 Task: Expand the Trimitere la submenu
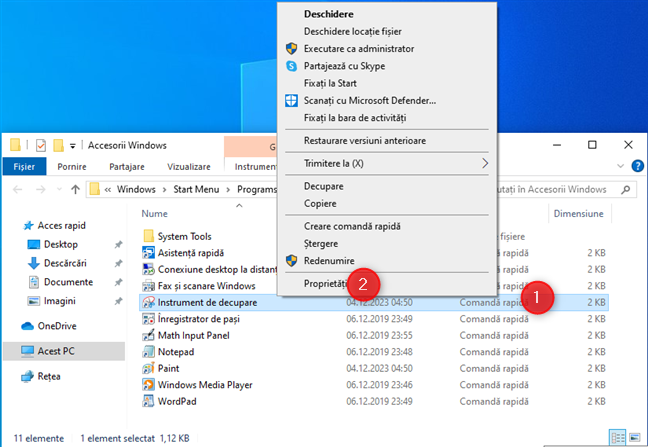[x=486, y=162]
